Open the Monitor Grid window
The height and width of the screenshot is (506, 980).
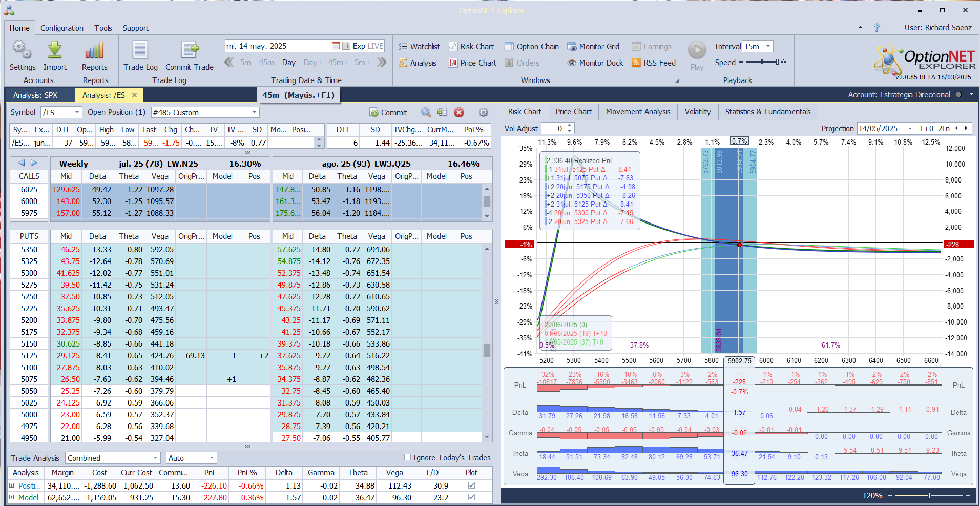[x=593, y=47]
